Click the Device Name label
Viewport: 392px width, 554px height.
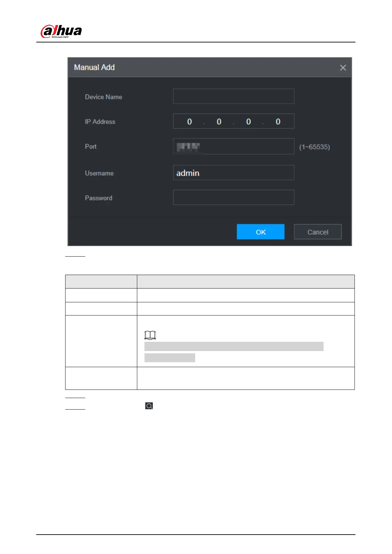coord(104,97)
